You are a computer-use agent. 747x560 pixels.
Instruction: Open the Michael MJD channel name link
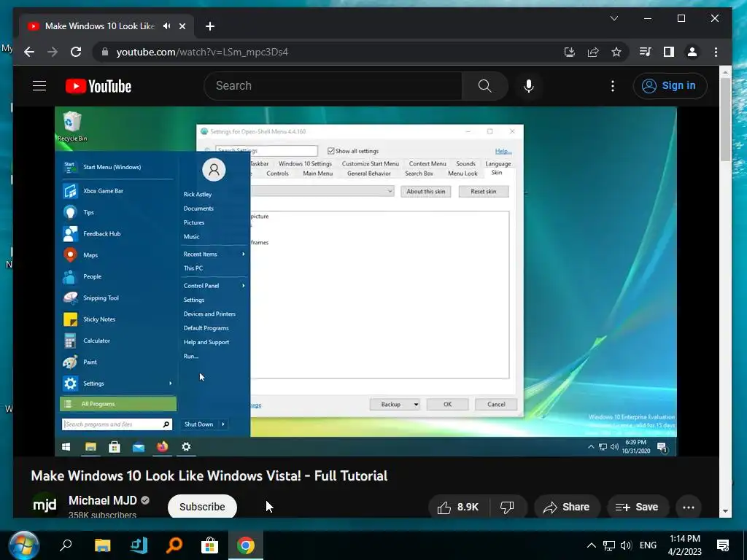(x=102, y=500)
